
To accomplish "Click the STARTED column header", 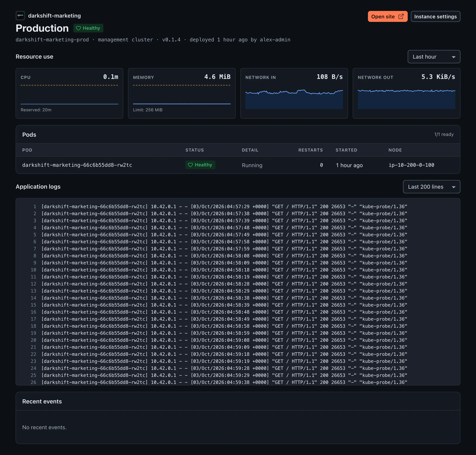I will tap(346, 150).
